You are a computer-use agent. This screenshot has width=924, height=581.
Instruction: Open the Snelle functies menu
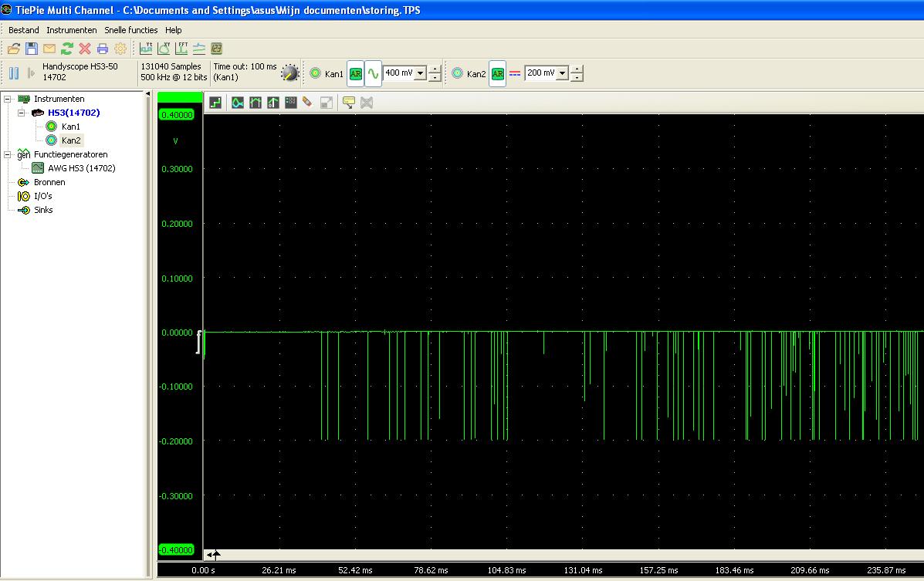(x=130, y=30)
